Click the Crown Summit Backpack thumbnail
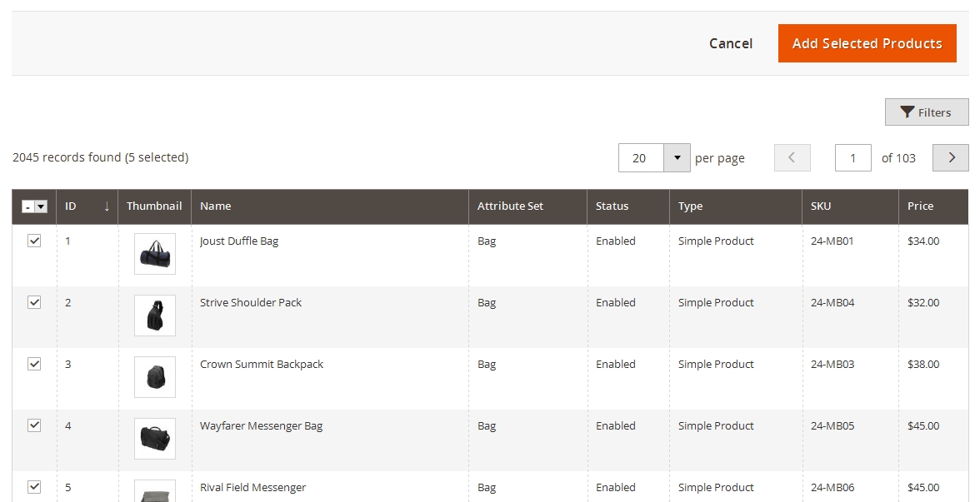This screenshot has width=980, height=502. point(155,377)
